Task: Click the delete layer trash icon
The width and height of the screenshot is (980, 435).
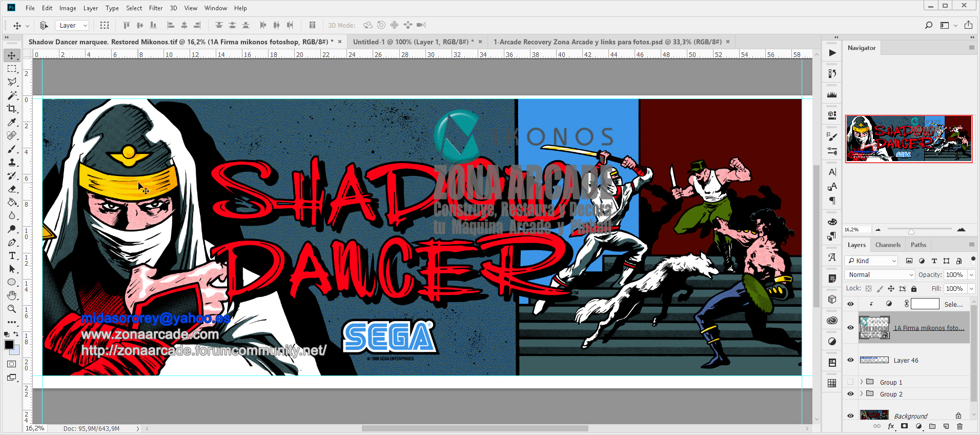Action: click(x=959, y=426)
